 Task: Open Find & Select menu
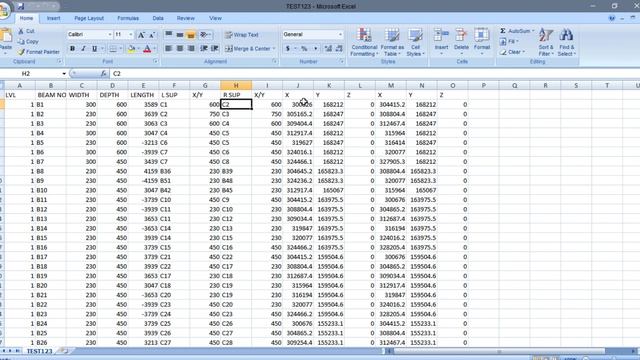coord(567,42)
